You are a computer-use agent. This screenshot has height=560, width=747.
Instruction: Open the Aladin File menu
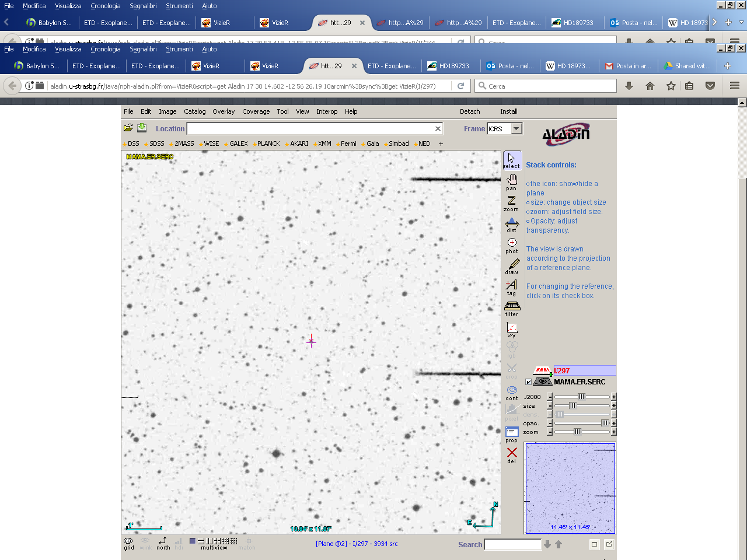pos(128,111)
